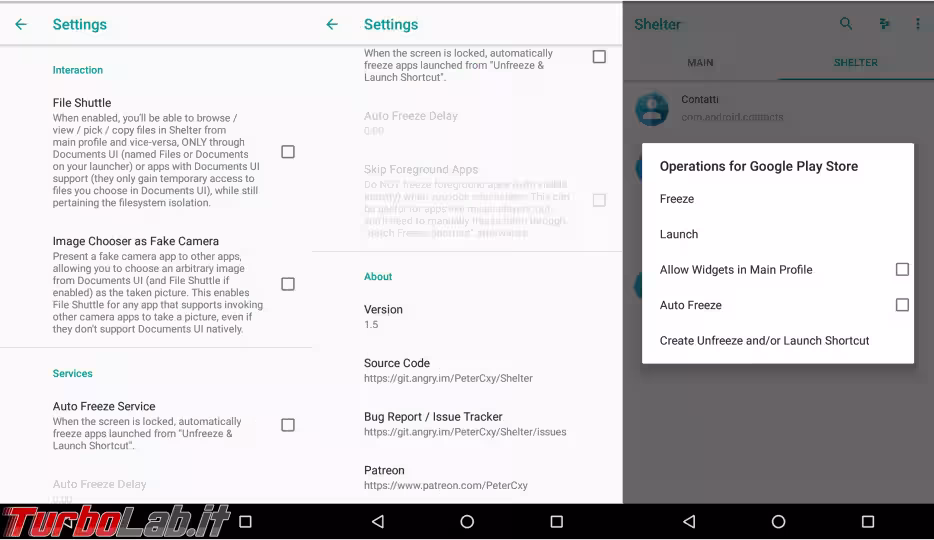Screen dimensions: 934x540
Task: Toggle auto freeze checkbox at top of middle panel
Action: (599, 57)
